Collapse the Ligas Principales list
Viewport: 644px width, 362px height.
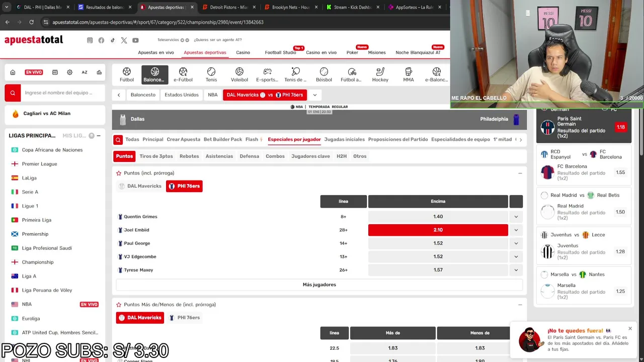[99, 136]
